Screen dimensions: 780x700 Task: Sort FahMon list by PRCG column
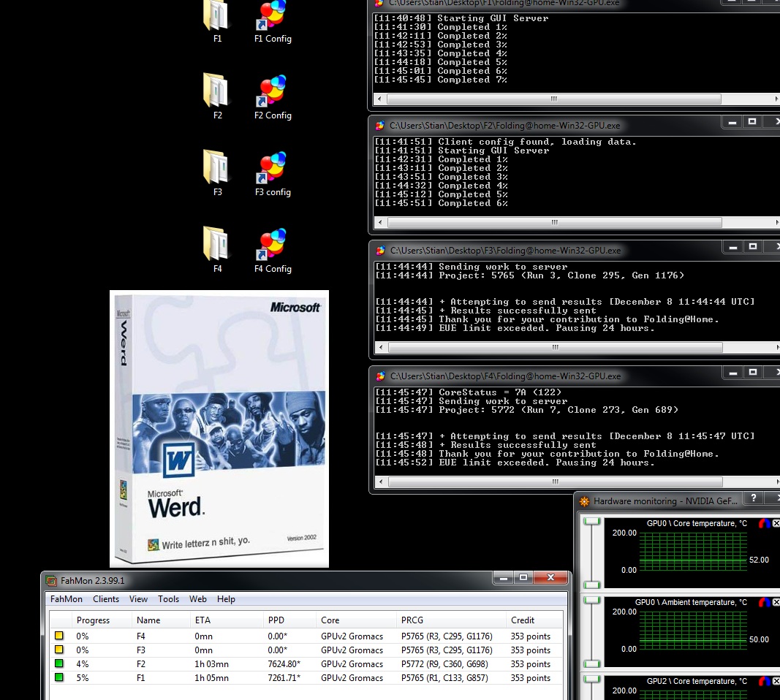(x=451, y=620)
